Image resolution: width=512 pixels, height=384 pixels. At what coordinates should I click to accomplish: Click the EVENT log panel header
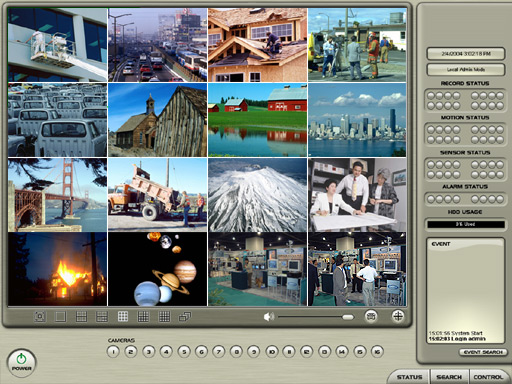pos(441,244)
